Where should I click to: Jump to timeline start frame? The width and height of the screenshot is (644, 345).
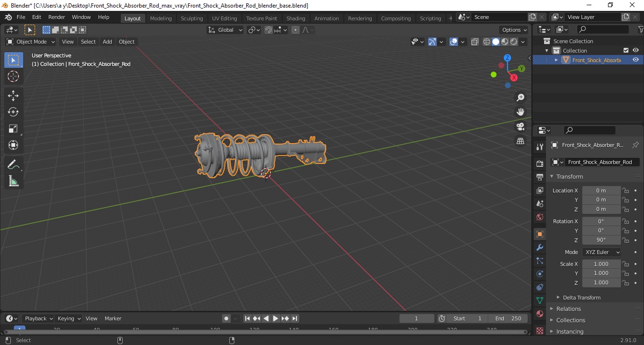click(x=247, y=318)
